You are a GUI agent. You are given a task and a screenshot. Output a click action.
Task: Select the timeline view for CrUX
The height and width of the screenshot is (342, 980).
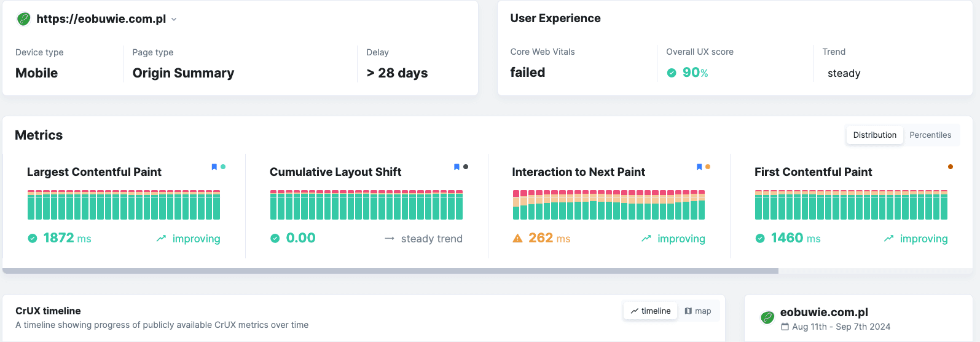651,311
